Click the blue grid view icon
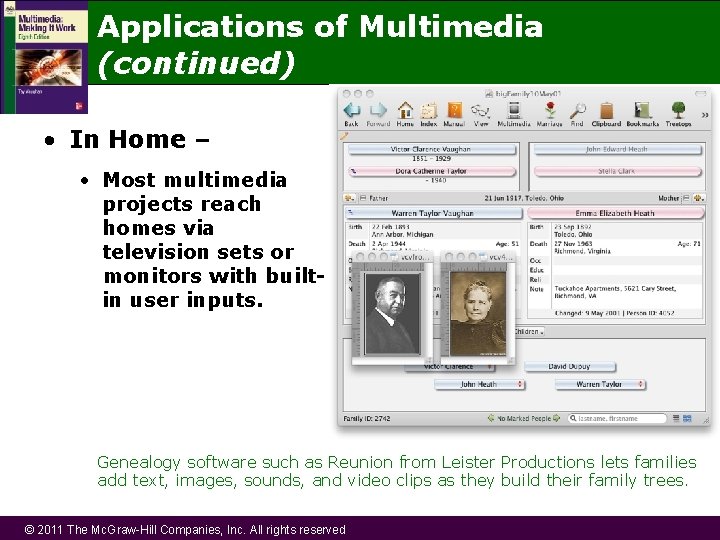Image resolution: width=720 pixels, height=540 pixels. [687, 418]
